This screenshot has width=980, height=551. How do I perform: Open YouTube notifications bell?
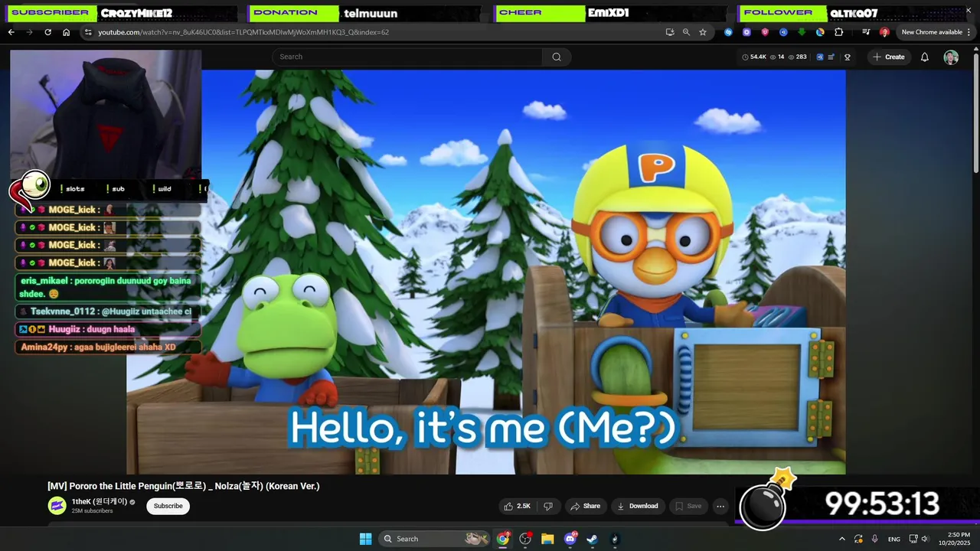coord(925,57)
